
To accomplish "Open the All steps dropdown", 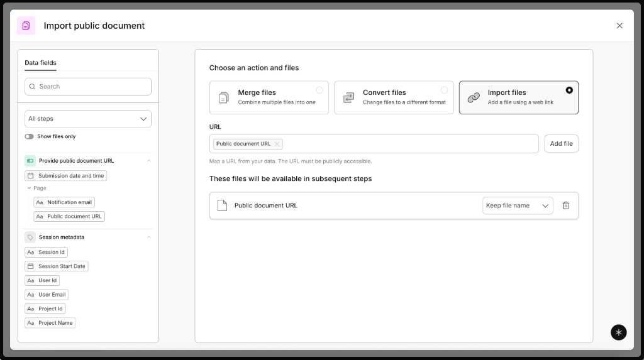I will point(88,119).
